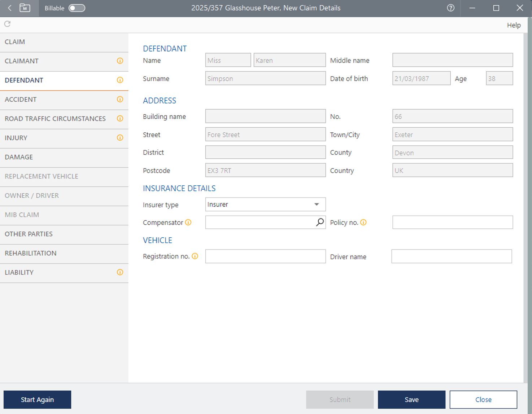
Task: Select the Damage section
Action: pyautogui.click(x=19, y=157)
